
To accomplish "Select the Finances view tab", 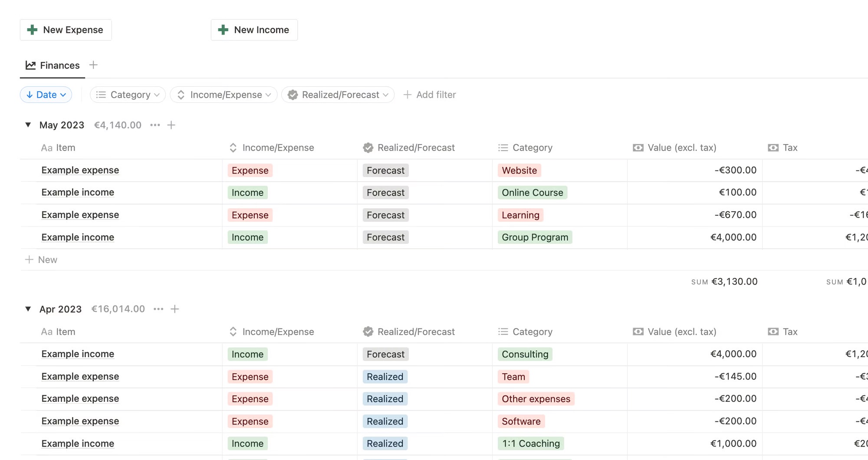I will tap(53, 66).
